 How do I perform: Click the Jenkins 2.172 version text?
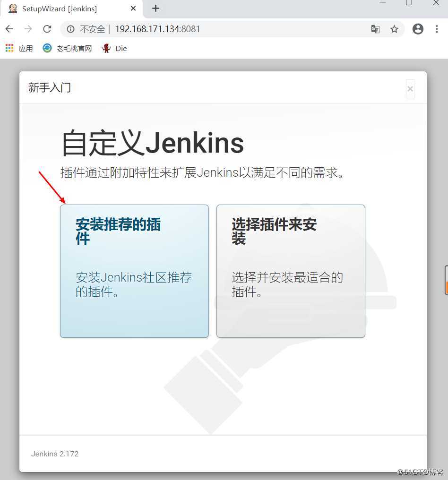coord(55,454)
